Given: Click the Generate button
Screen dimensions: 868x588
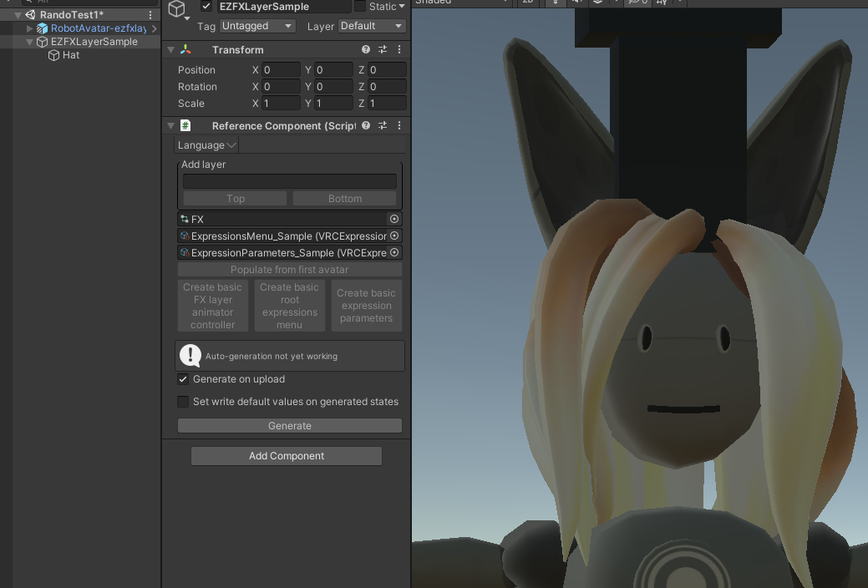Looking at the screenshot, I should pyautogui.click(x=290, y=425).
